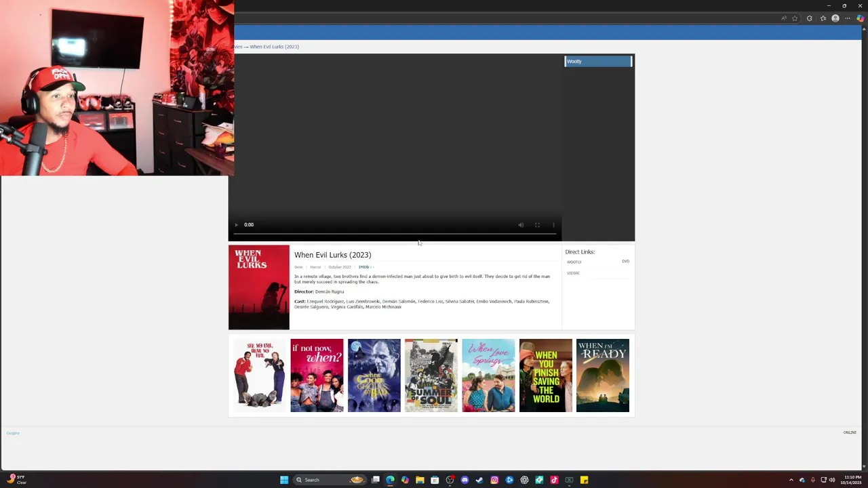Click the microphone tray icon
Viewport: 868px width, 488px height.
(x=813, y=480)
